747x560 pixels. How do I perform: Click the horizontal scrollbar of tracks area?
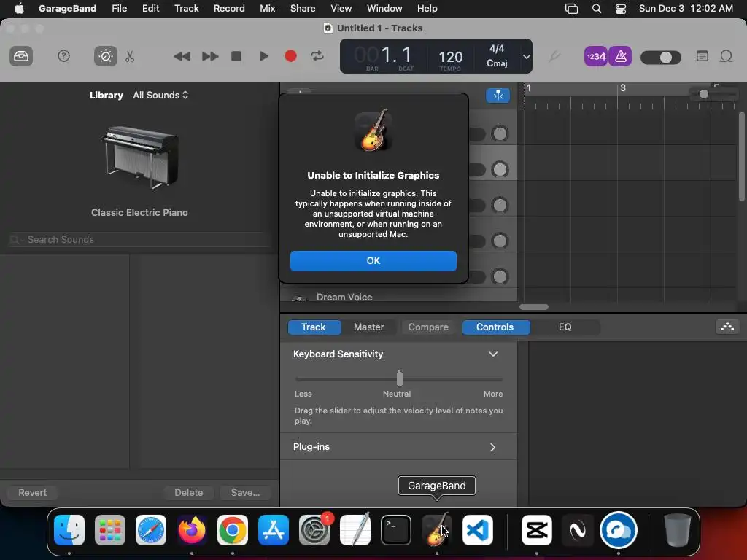[533, 307]
